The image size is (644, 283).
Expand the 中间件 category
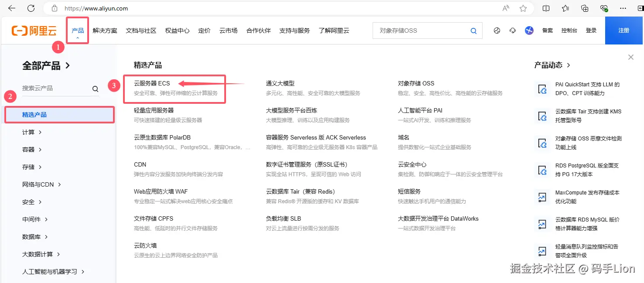[x=35, y=219]
